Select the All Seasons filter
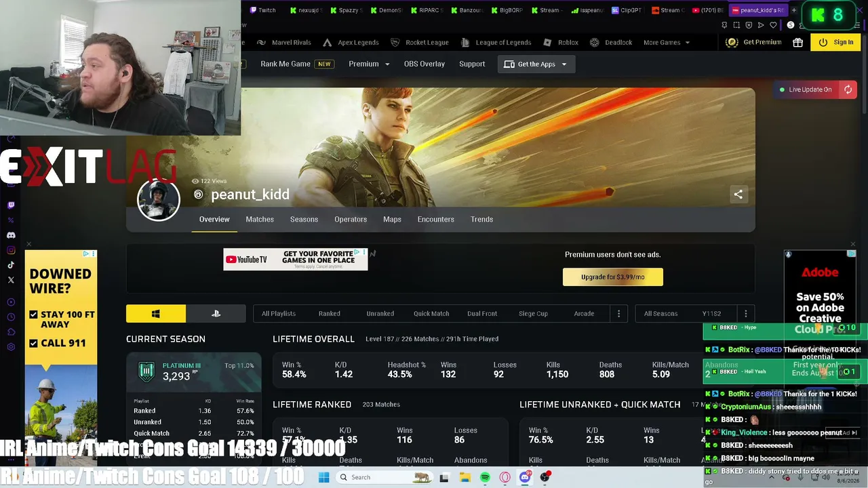Viewport: 868px width, 488px height. coord(660,314)
